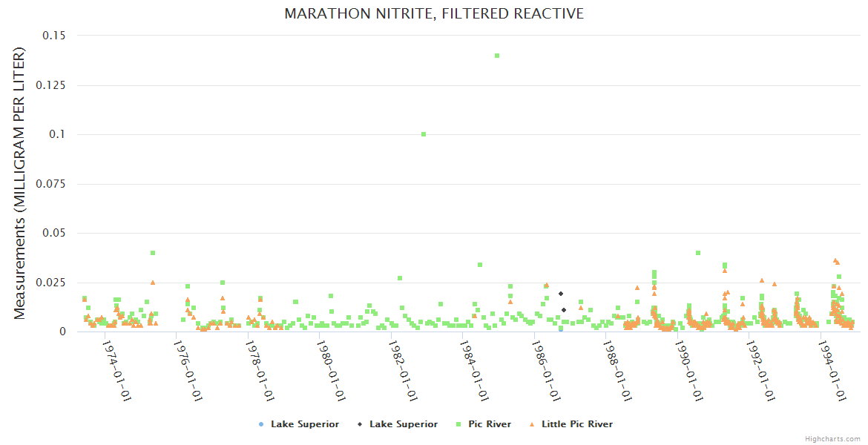Viewport: 868px width, 445px height.
Task: Click the 0.05 y-axis tick label
Action: pyautogui.click(x=53, y=233)
